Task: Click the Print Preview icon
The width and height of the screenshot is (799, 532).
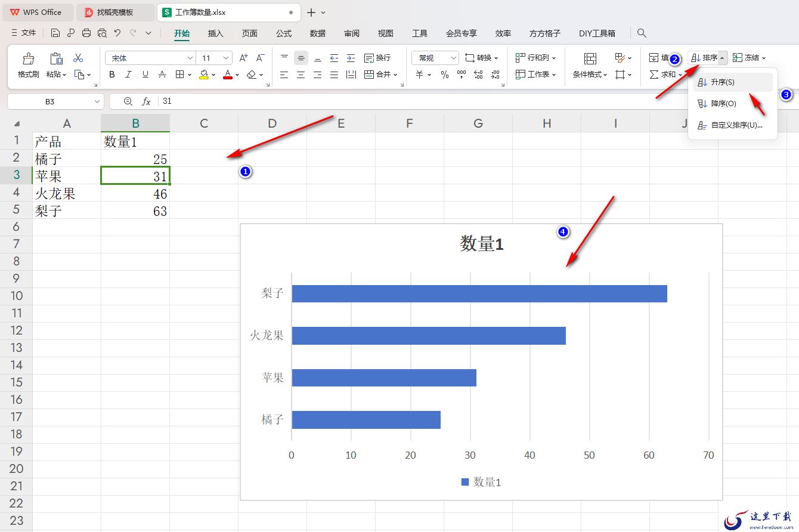Action: click(x=102, y=33)
